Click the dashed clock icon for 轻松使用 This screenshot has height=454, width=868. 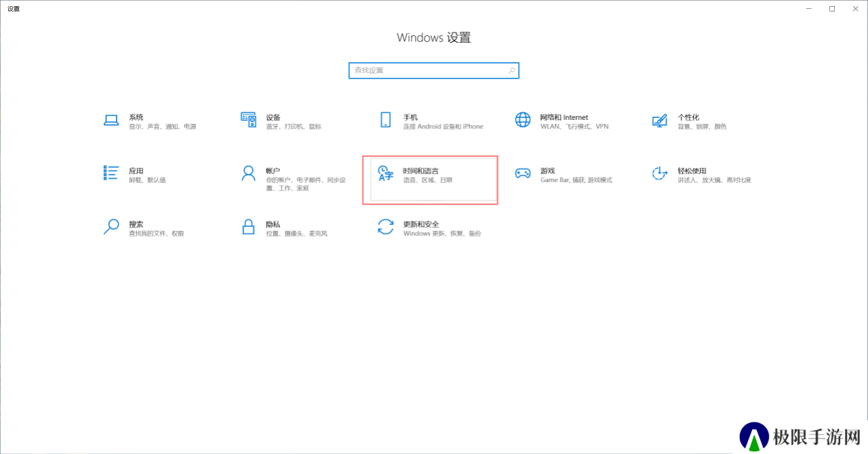[659, 173]
